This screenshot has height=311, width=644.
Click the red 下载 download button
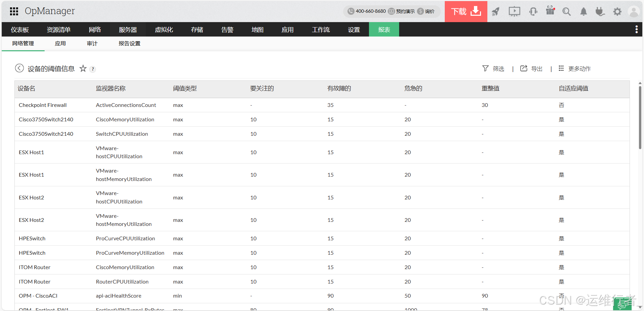click(x=466, y=11)
